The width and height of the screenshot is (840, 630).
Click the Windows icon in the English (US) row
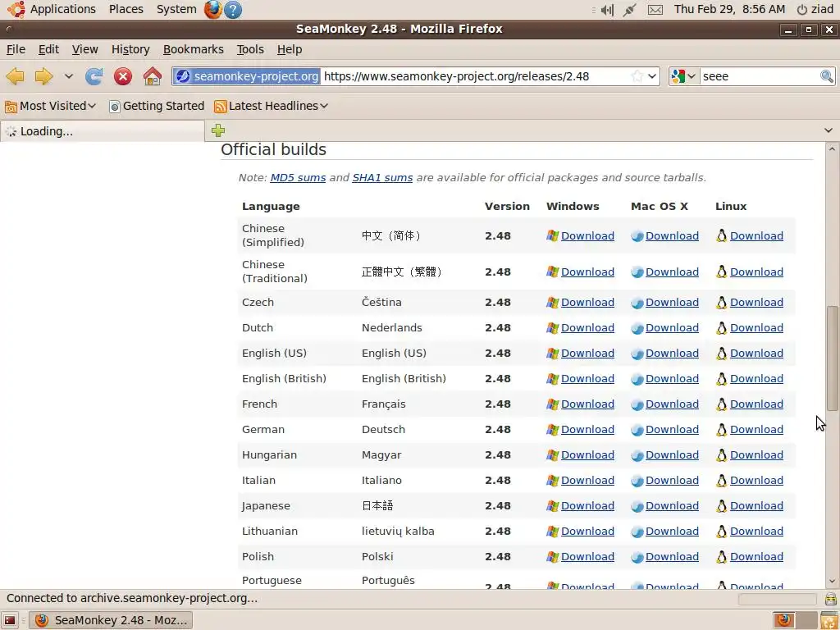coord(552,354)
